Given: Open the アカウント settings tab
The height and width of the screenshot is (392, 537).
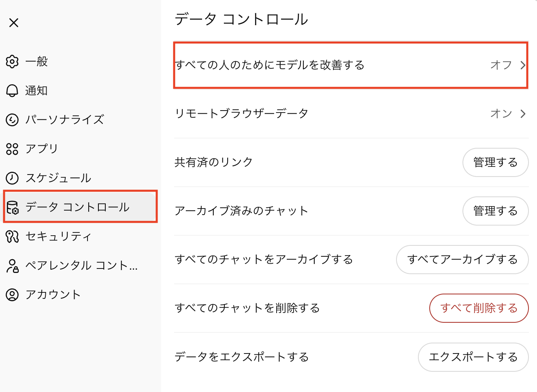Looking at the screenshot, I should click(53, 295).
